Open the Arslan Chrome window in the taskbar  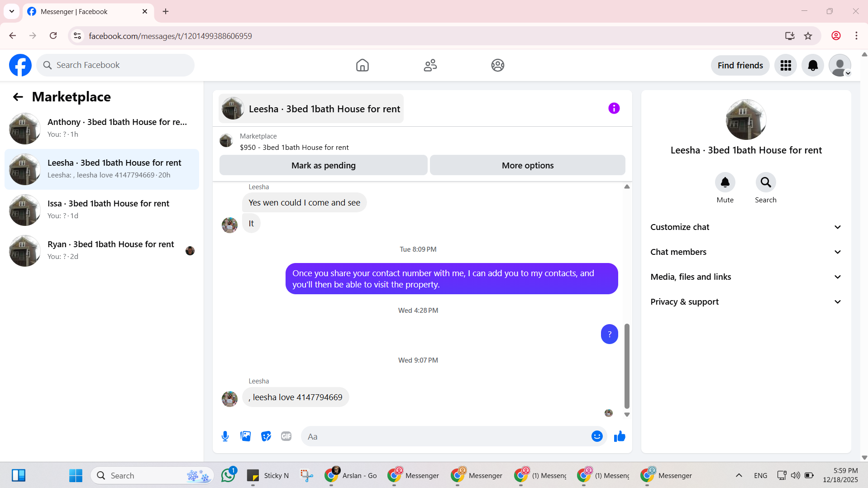point(351,475)
